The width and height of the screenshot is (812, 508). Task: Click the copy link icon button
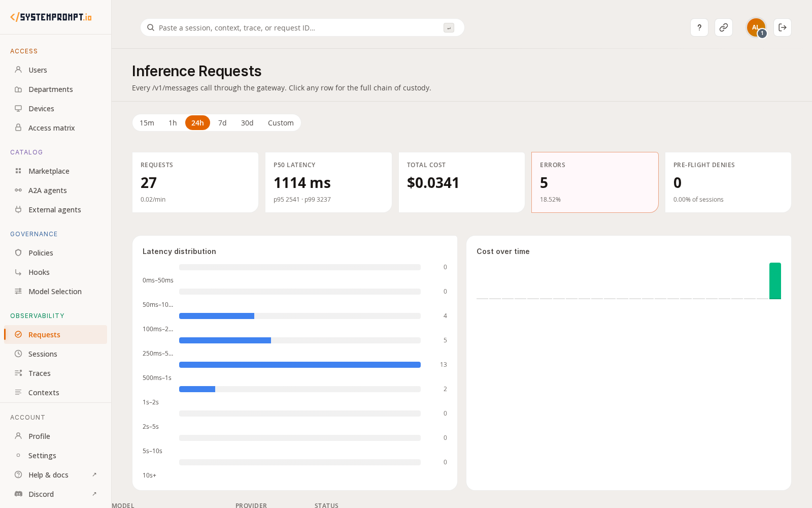(724, 27)
